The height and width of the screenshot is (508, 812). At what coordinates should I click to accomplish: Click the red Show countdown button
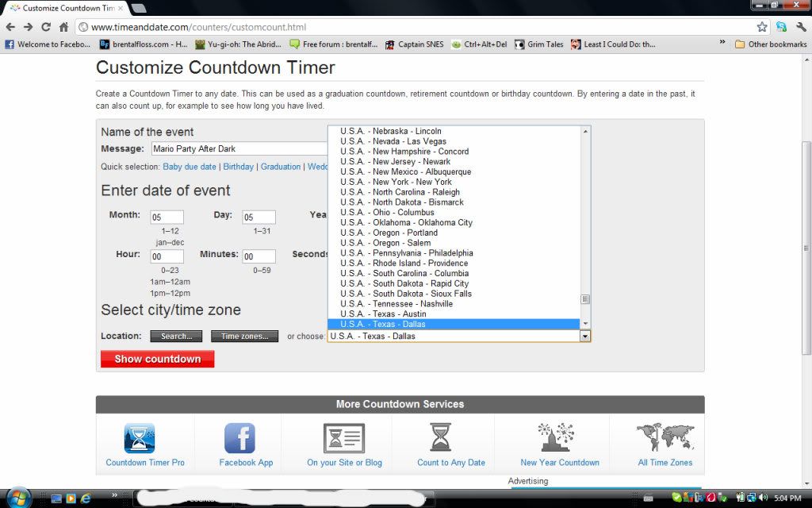click(x=158, y=360)
